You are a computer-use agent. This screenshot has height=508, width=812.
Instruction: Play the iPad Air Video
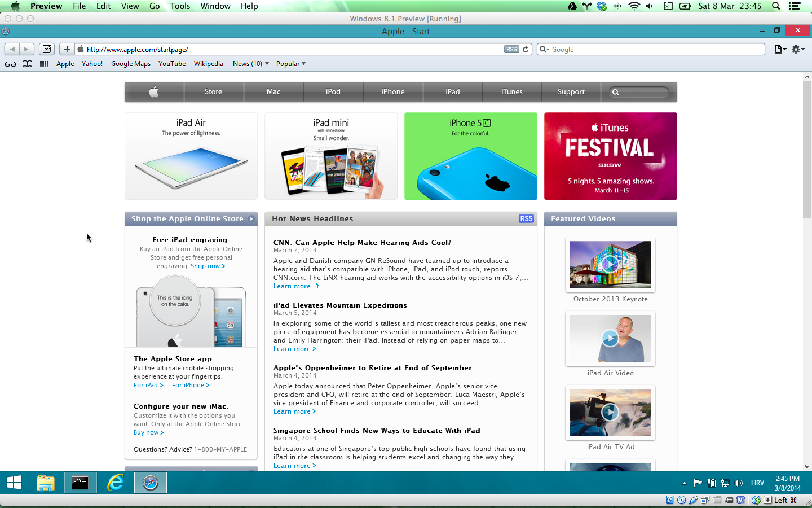coord(610,338)
